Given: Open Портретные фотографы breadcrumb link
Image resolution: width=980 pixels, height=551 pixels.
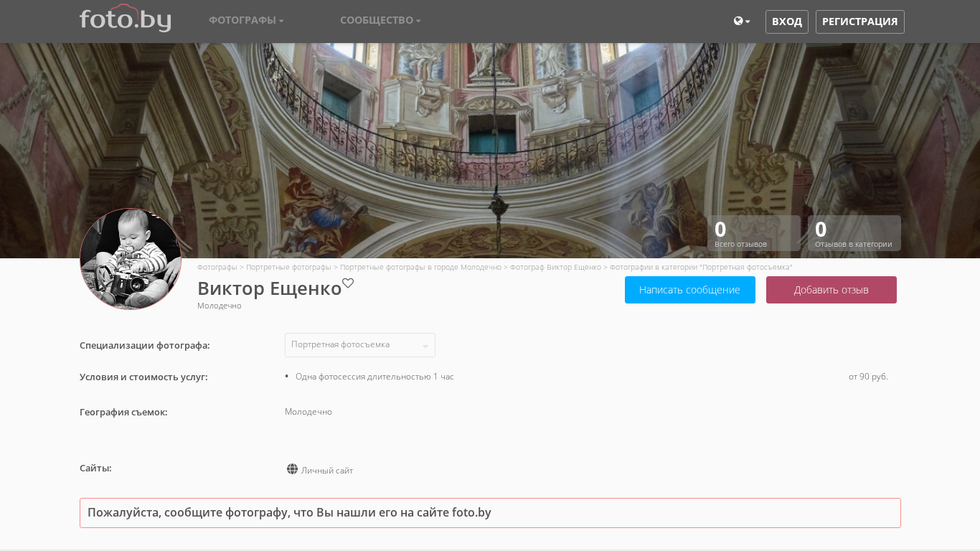Looking at the screenshot, I should tap(288, 267).
